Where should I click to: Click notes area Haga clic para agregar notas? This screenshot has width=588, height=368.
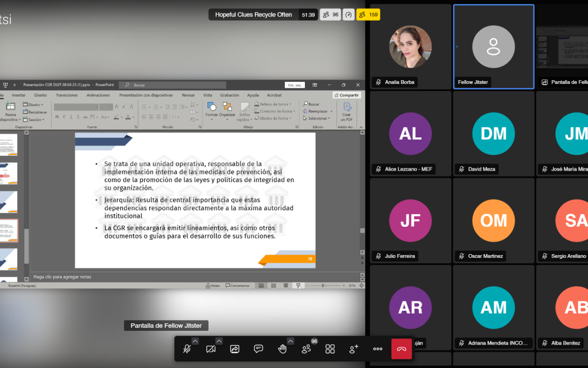[62, 277]
